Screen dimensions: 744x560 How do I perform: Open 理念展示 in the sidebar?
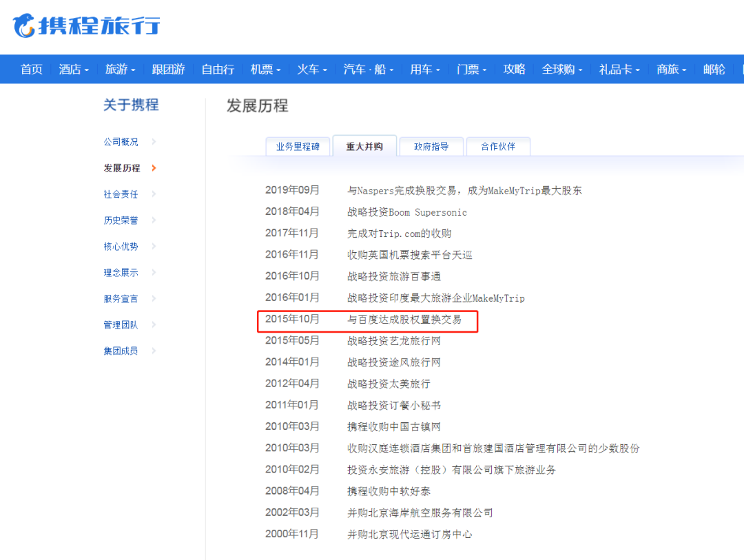pos(121,272)
